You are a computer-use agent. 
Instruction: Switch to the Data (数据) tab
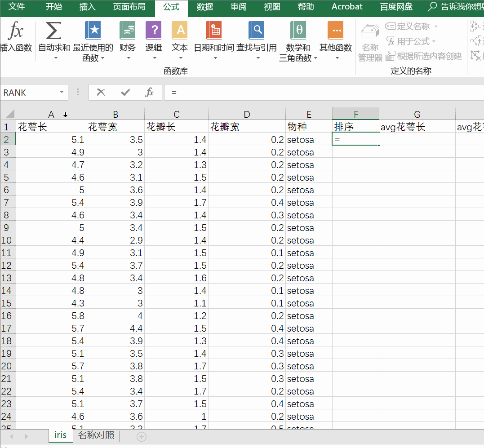pos(205,7)
